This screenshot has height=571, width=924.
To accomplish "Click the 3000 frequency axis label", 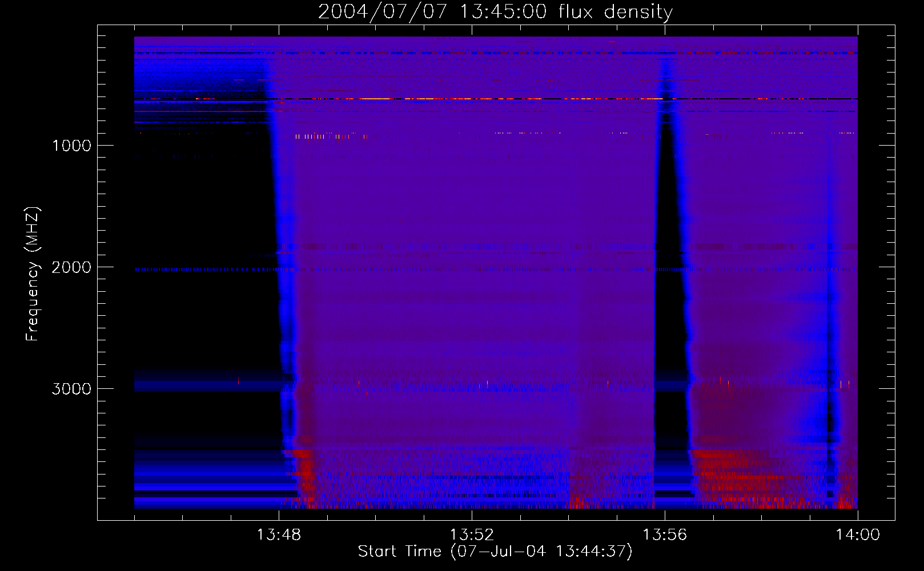I will pos(71,389).
